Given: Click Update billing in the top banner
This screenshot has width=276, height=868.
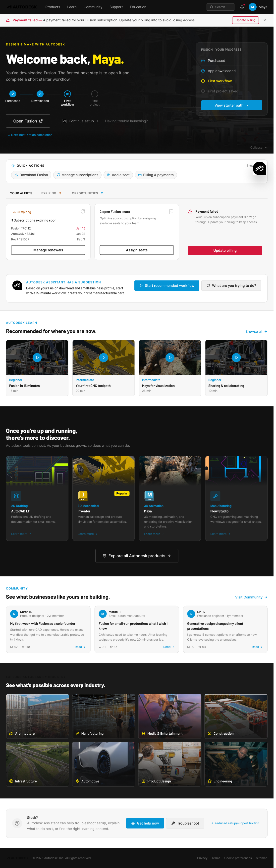Looking at the screenshot, I should 245,20.
